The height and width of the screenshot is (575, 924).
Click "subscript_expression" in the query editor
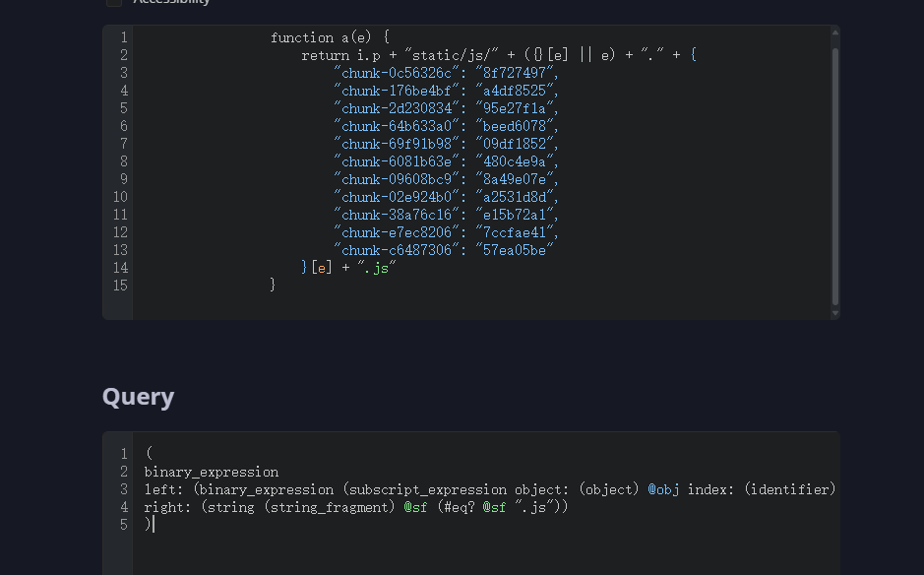pyautogui.click(x=427, y=489)
